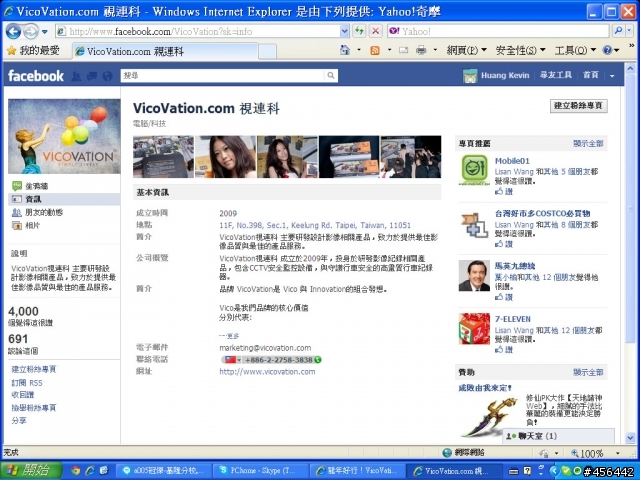Click the VicoVation balloon profile picture
The image size is (640, 480).
64,136
